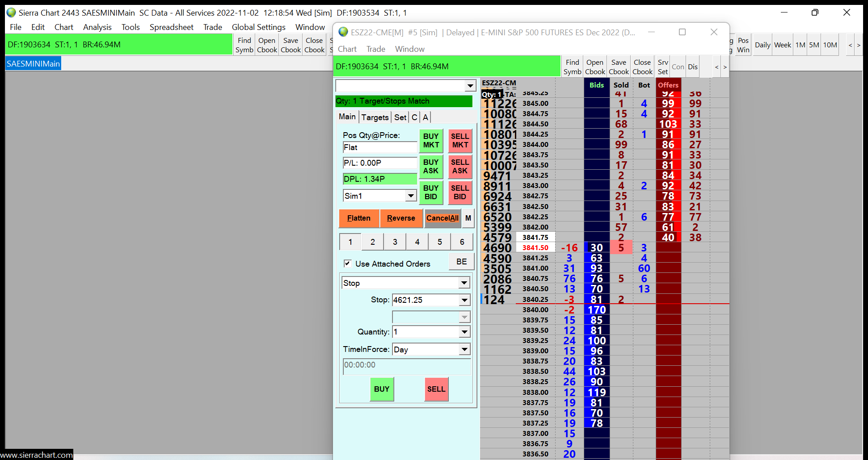Select the Daily timeframe button

pos(763,45)
